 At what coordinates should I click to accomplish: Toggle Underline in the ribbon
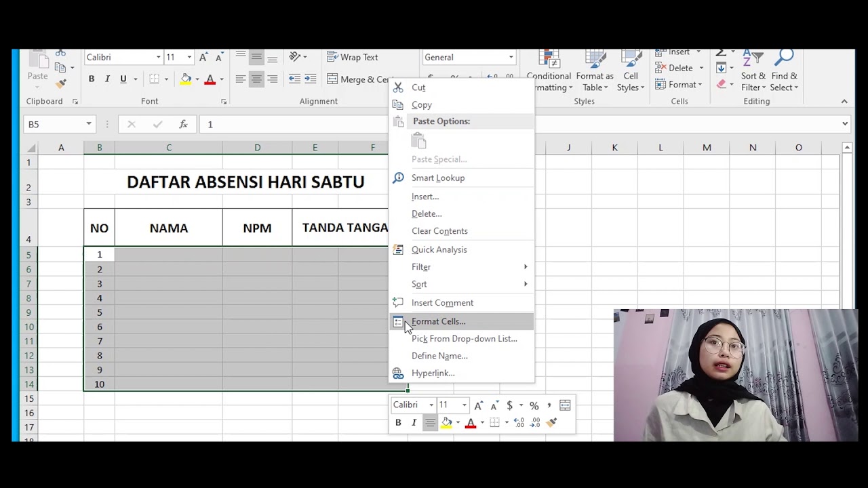123,79
